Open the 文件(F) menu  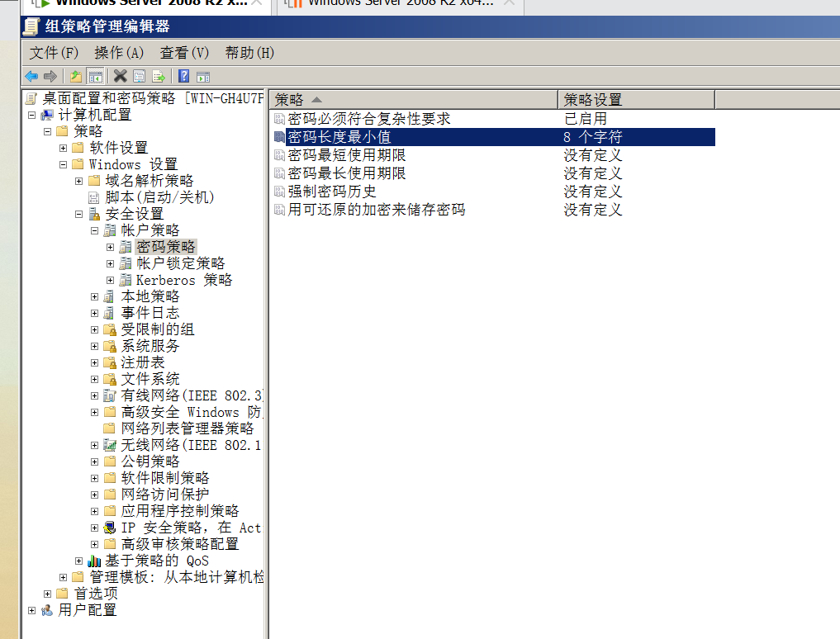tap(54, 53)
